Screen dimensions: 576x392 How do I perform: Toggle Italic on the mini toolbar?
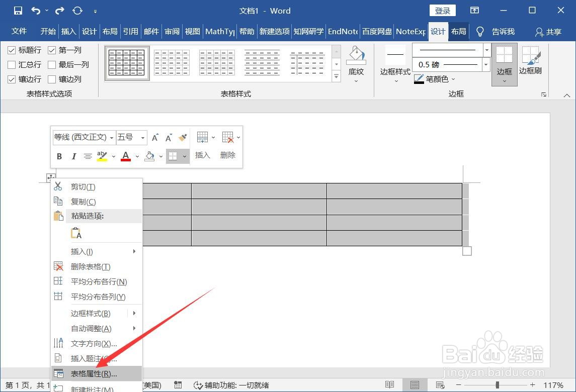click(73, 156)
